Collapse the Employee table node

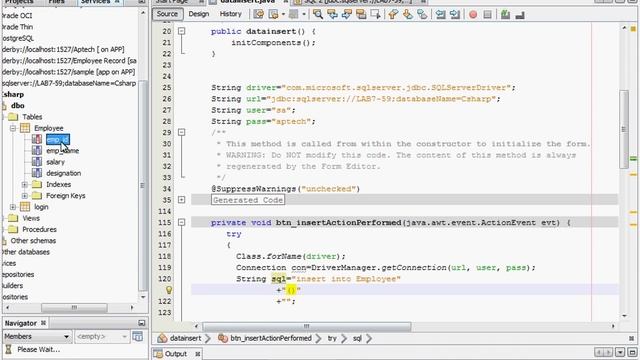click(13, 128)
